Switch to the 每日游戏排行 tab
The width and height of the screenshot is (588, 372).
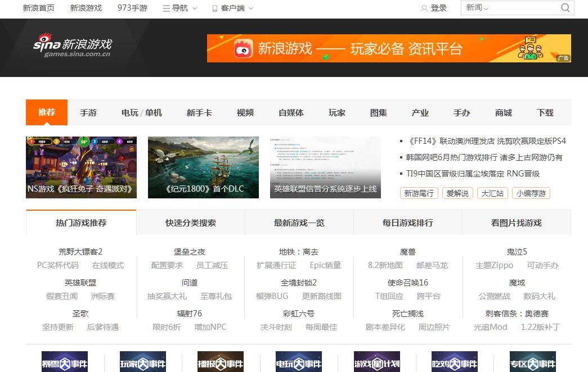(x=407, y=223)
